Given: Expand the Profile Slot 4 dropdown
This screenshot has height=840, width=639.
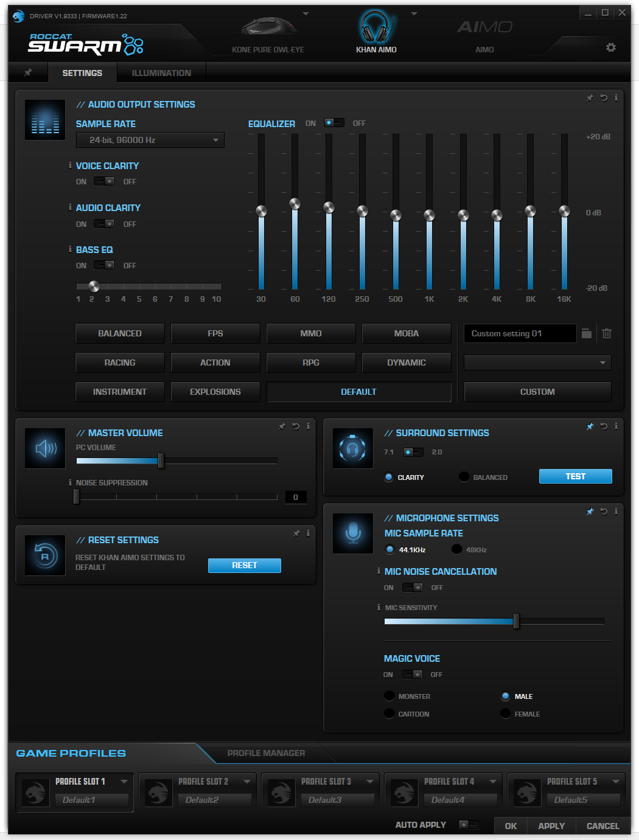Looking at the screenshot, I should (493, 782).
